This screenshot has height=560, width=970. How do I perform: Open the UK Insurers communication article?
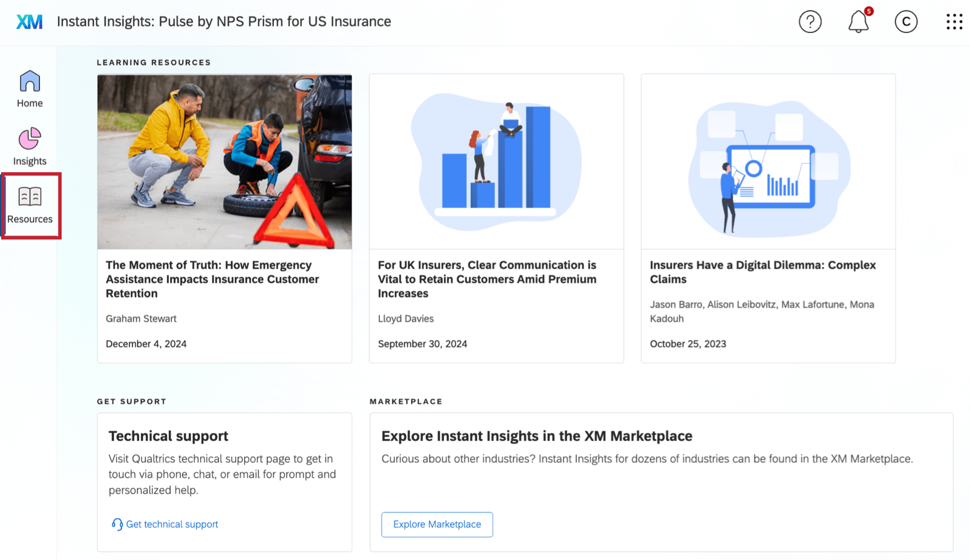(x=487, y=279)
